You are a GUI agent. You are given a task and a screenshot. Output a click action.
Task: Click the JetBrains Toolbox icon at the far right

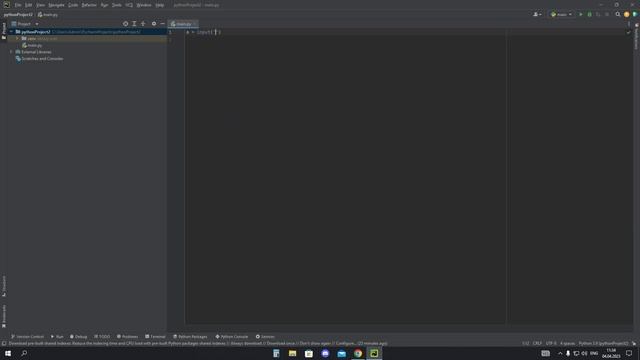coord(635,14)
